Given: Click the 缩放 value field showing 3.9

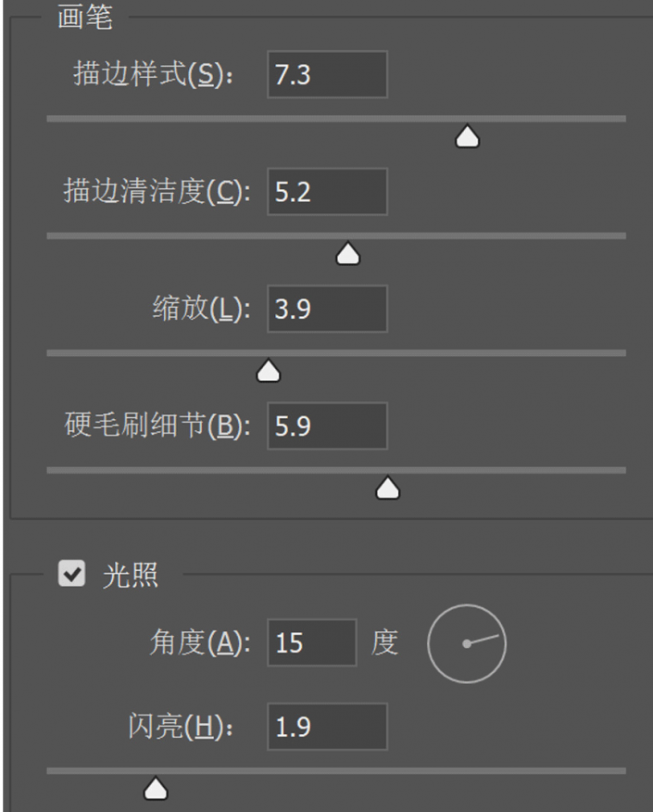Looking at the screenshot, I should coord(326,309).
